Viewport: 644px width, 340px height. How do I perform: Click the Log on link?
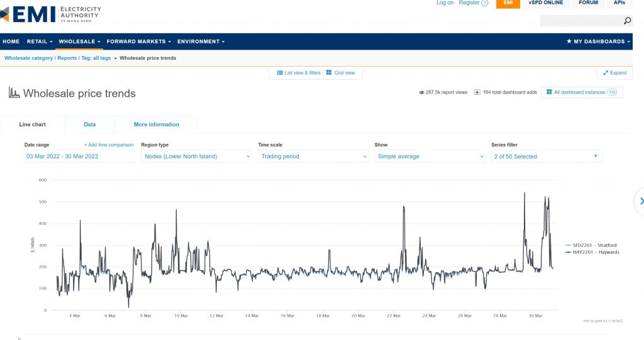445,3
